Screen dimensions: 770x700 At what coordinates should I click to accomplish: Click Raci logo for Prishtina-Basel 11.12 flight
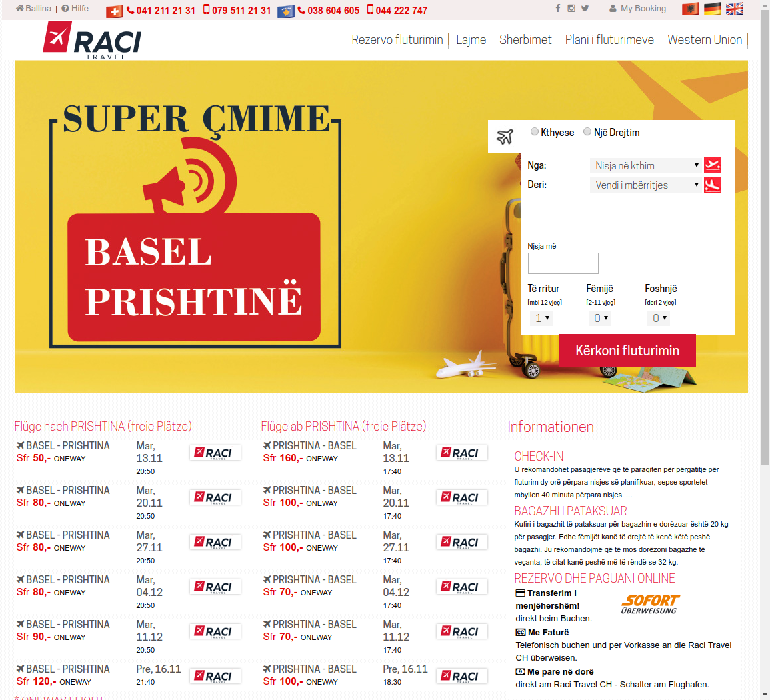461,632
